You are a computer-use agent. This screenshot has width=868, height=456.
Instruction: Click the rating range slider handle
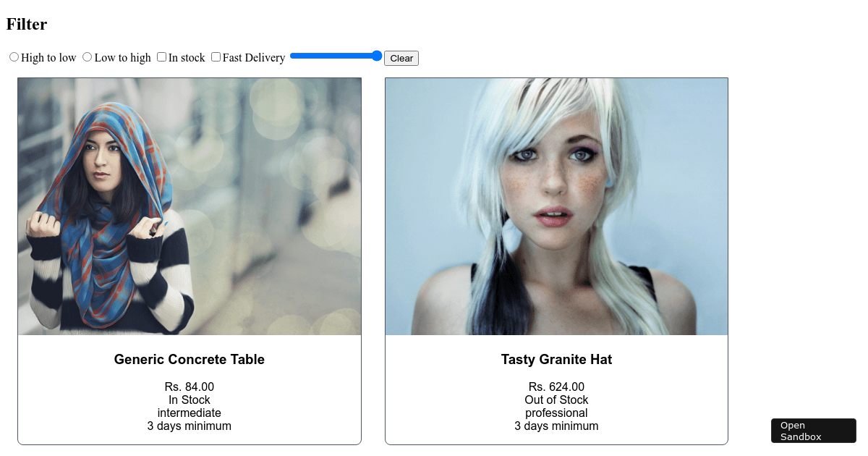pyautogui.click(x=376, y=56)
